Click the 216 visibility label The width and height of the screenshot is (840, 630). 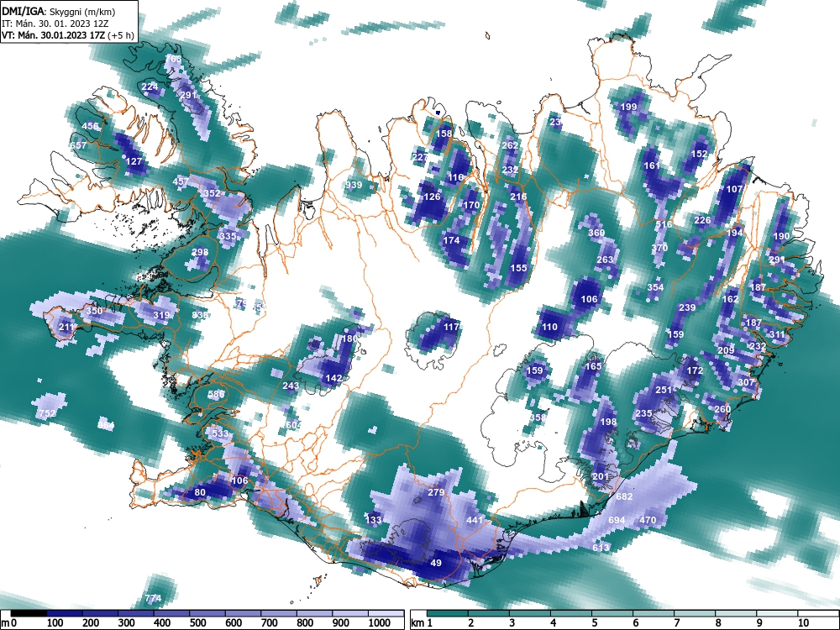(518, 197)
